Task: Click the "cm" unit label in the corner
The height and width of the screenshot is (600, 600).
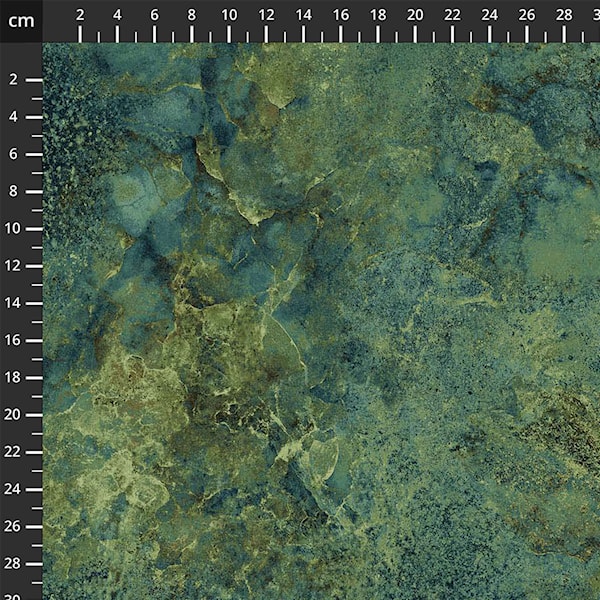Action: (20, 20)
